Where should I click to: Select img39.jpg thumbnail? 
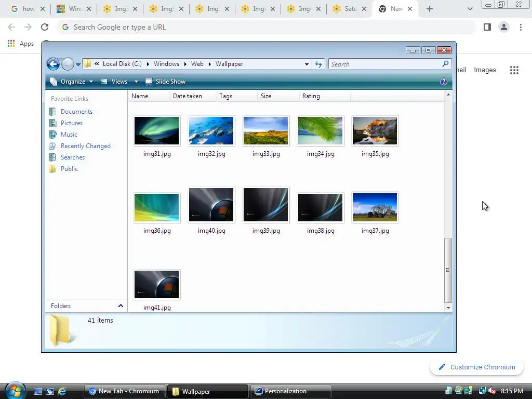[266, 205]
